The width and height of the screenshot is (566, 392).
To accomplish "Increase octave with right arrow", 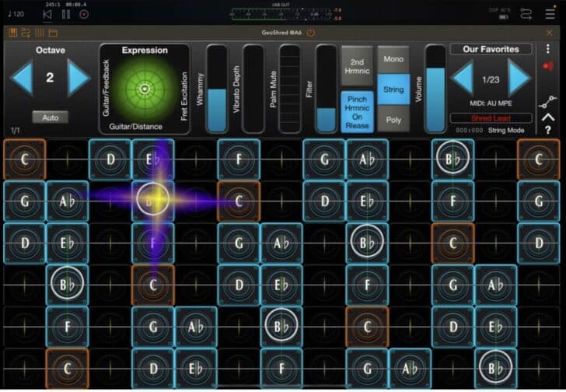I will click(79, 78).
